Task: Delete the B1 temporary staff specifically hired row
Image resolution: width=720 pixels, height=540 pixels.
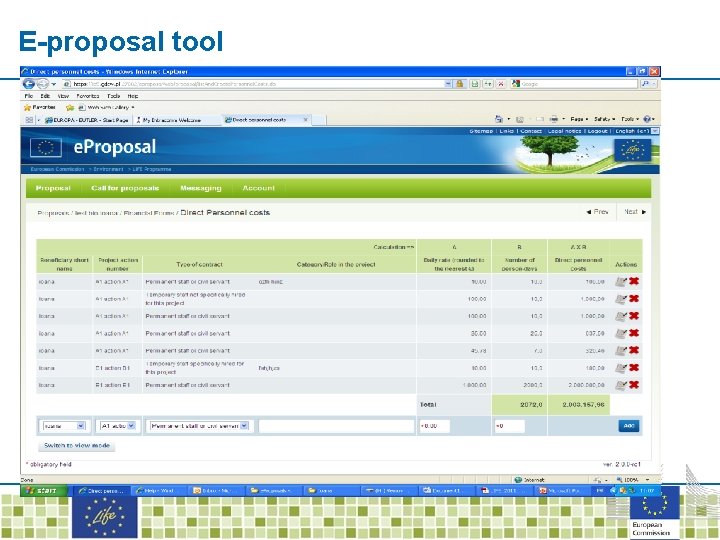Action: tap(634, 367)
